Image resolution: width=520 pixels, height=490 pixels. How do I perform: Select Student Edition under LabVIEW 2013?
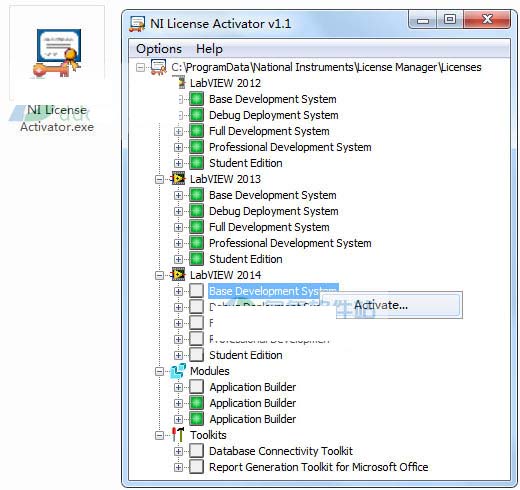pos(246,259)
